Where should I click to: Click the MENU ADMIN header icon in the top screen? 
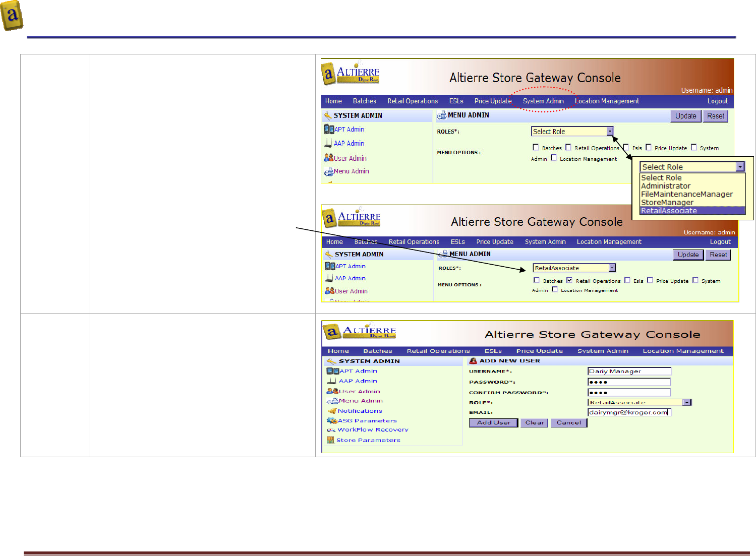click(442, 115)
